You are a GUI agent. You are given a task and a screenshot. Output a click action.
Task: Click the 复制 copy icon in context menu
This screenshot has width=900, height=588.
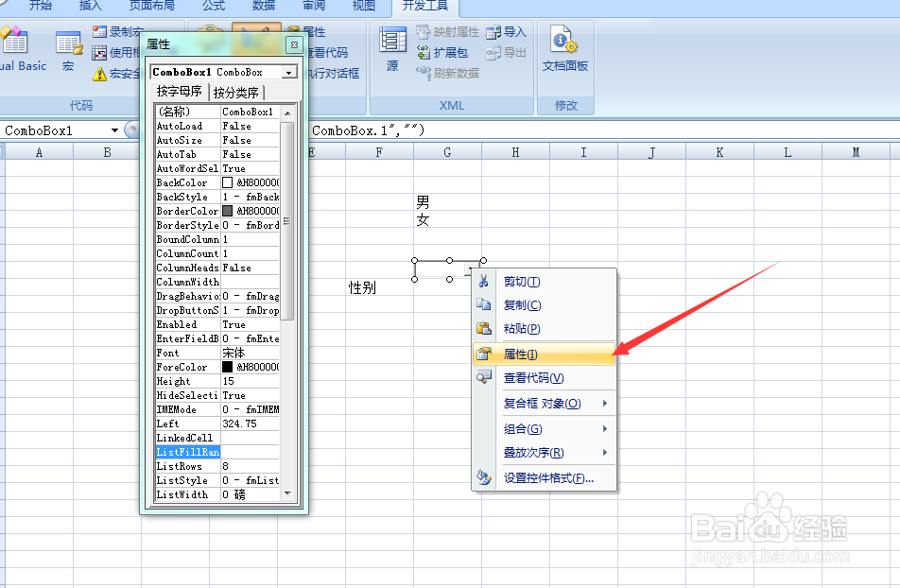pyautogui.click(x=484, y=305)
